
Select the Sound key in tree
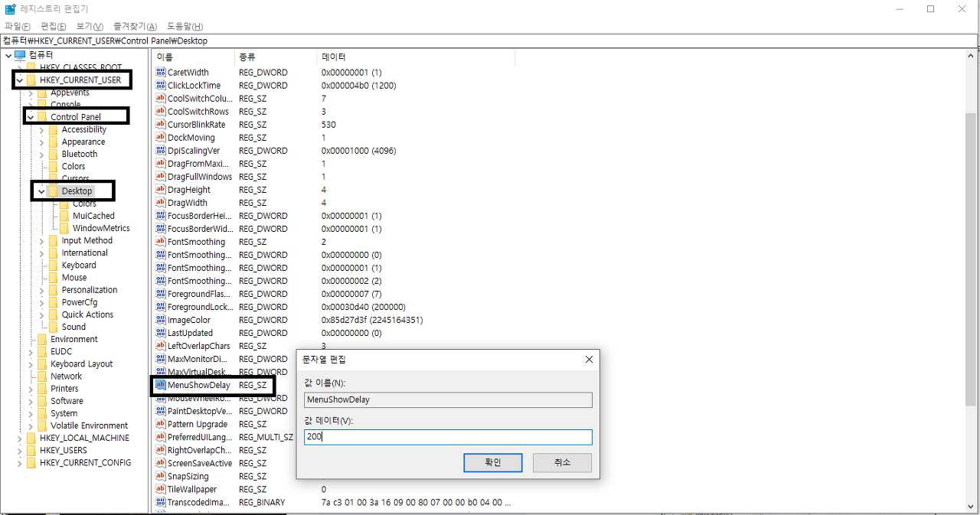coord(73,327)
